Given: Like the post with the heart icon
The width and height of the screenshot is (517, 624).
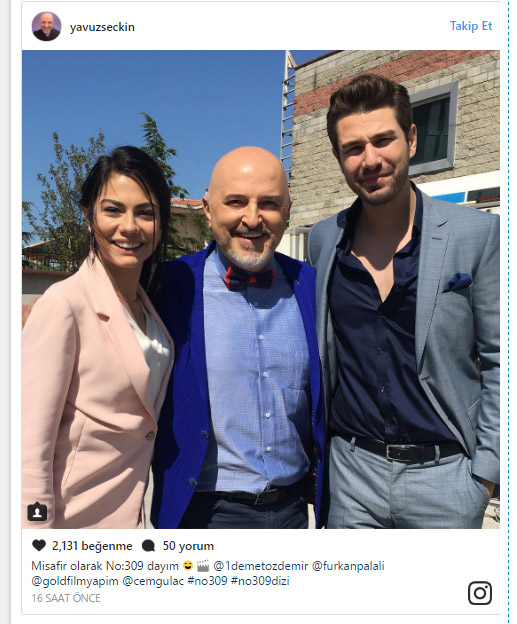Looking at the screenshot, I should pyautogui.click(x=39, y=545).
